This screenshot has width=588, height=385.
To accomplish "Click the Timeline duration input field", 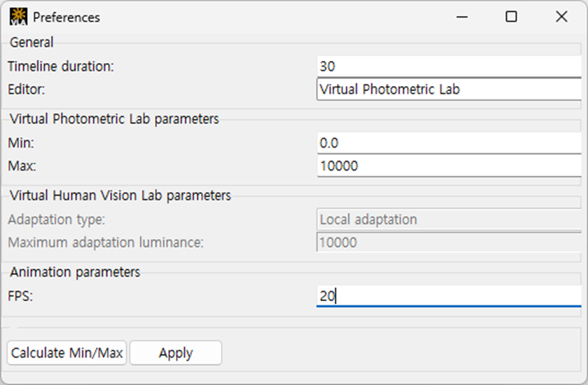I will coord(449,66).
